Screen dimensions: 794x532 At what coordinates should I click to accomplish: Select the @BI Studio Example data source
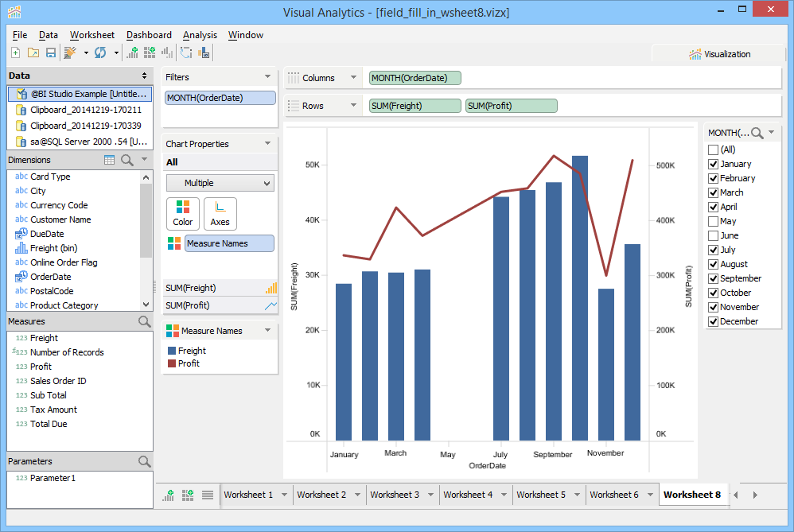tap(80, 94)
